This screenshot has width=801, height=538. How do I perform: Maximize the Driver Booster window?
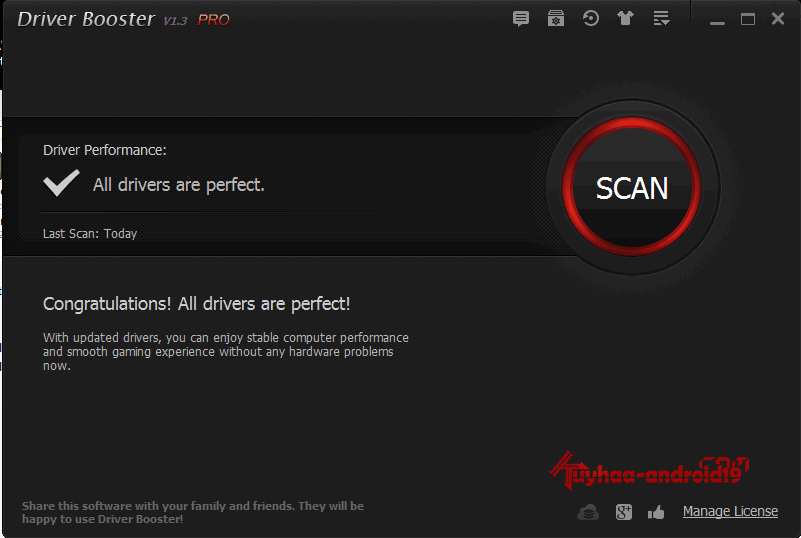pos(748,19)
